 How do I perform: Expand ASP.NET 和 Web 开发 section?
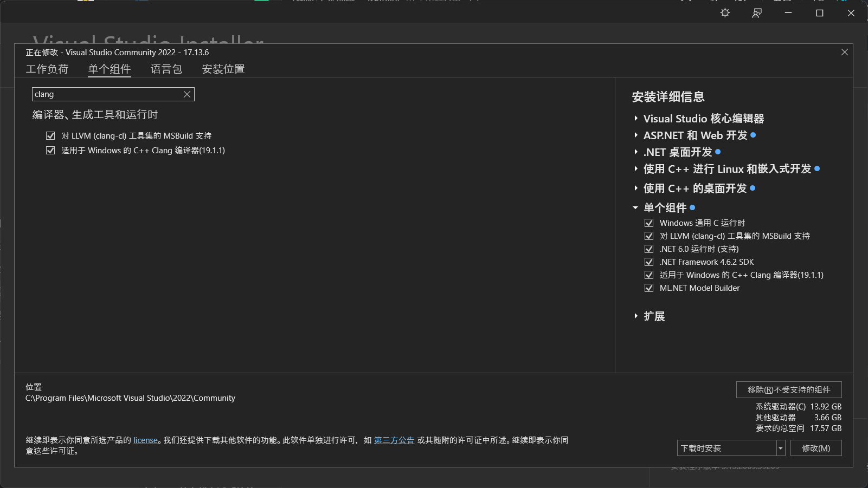[636, 135]
